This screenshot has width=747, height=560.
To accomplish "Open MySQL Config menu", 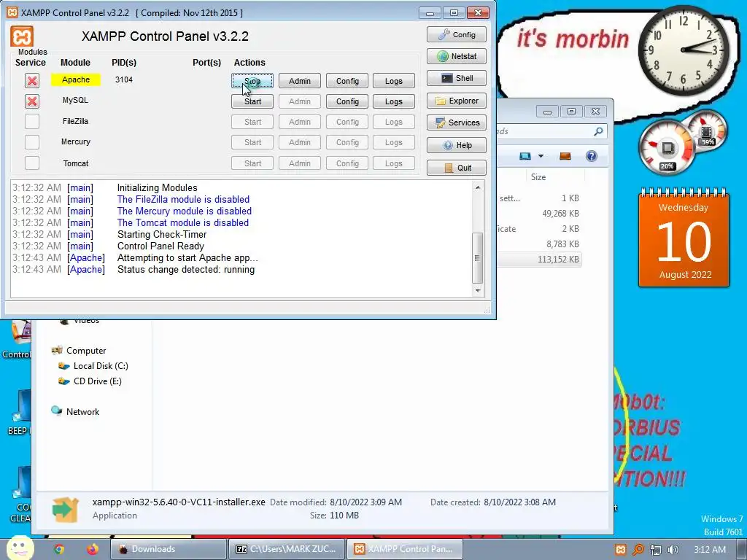I will [347, 101].
